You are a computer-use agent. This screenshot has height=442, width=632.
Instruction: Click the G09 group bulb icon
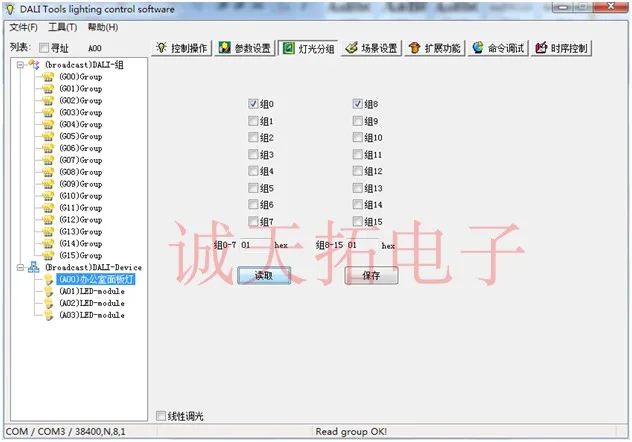pyautogui.click(x=48, y=184)
